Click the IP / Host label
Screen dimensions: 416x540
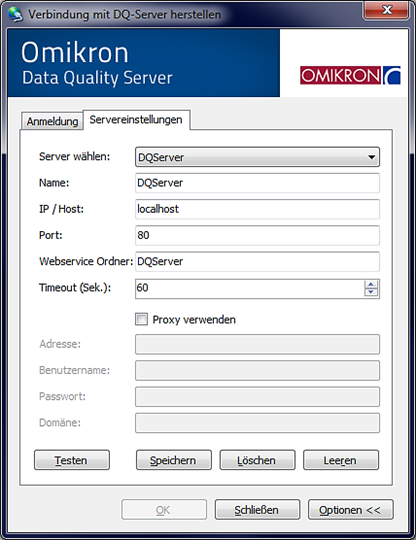(x=61, y=209)
